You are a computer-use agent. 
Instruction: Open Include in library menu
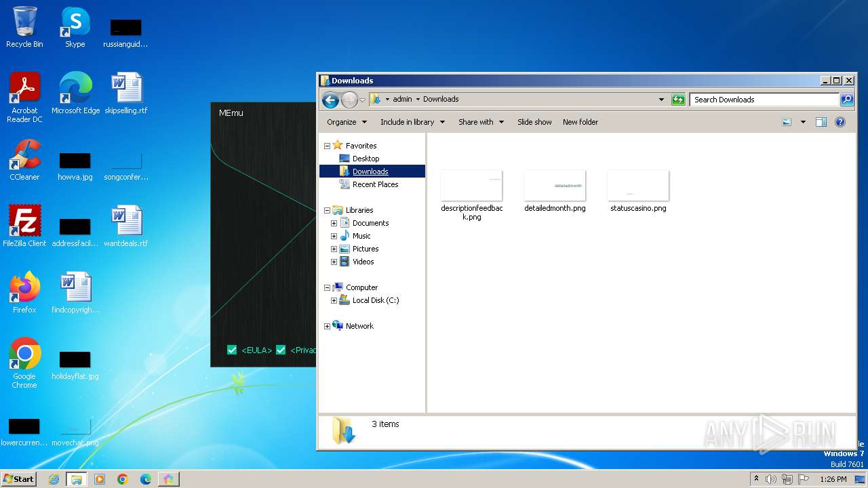coord(412,122)
